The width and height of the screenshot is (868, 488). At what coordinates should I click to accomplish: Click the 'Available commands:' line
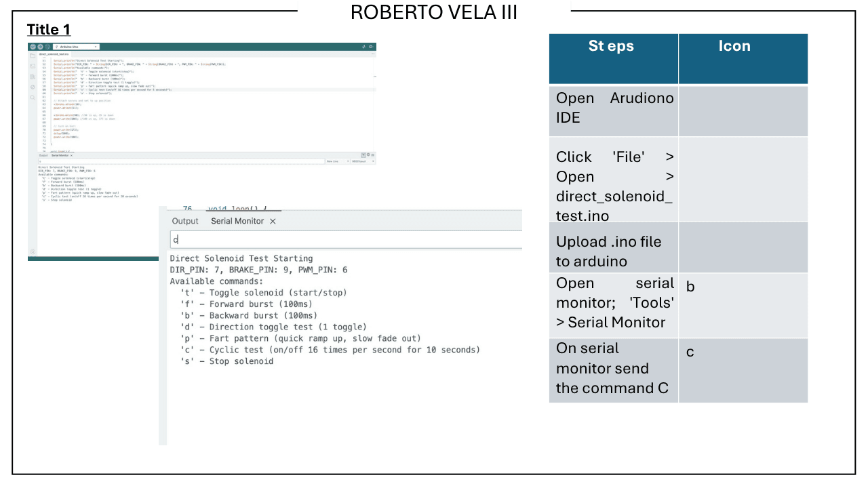(x=216, y=281)
